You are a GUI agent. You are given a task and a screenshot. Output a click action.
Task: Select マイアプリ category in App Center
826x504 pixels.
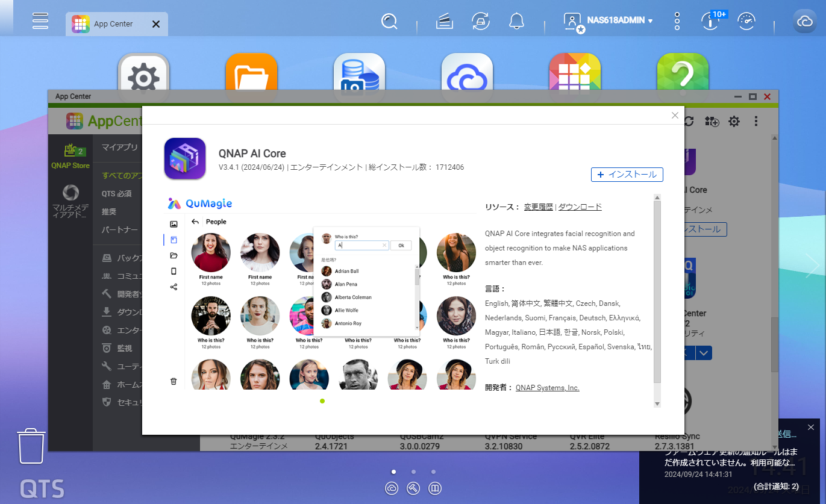[x=119, y=147]
